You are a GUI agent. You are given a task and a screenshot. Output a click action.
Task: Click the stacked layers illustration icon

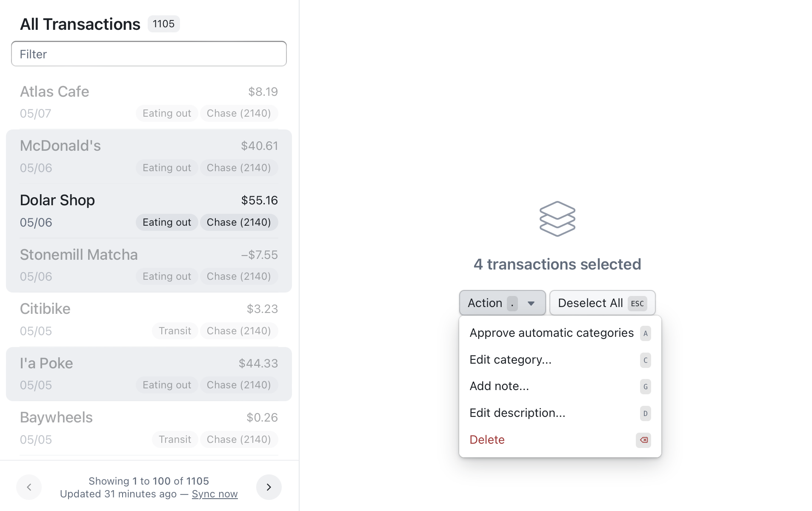click(x=557, y=218)
